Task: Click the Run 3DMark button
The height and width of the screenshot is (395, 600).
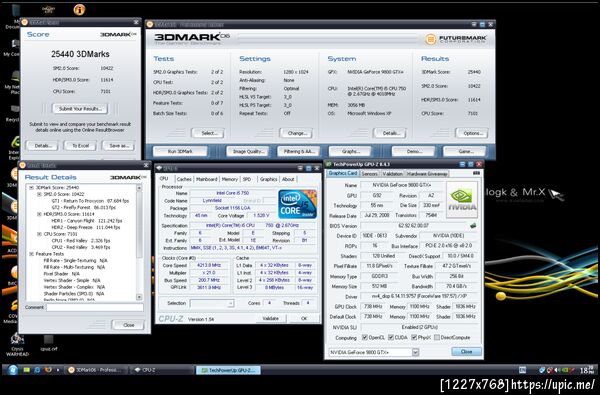Action: (x=180, y=152)
